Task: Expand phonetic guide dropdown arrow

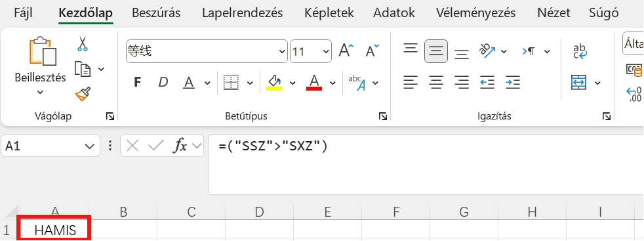Action: coord(375,83)
